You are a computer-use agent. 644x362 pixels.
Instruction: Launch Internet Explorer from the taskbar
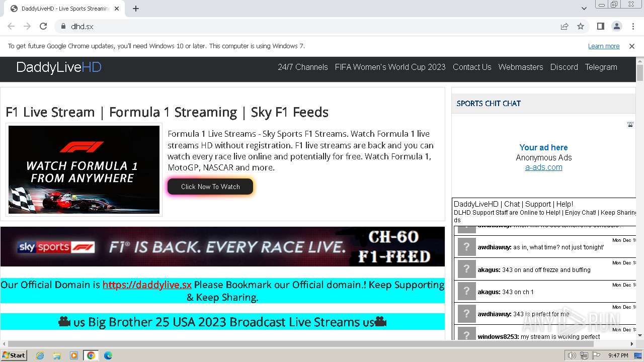[40, 355]
